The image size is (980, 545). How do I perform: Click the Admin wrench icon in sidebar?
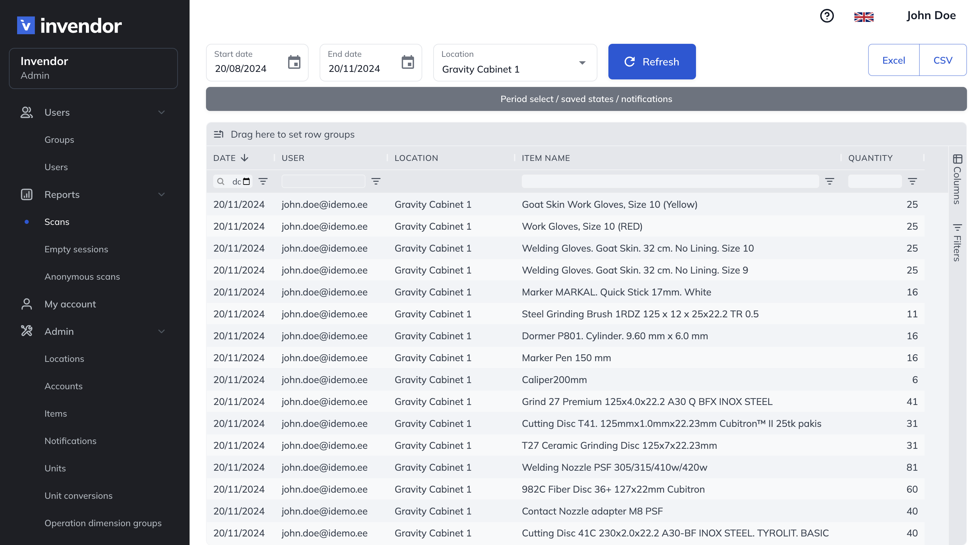(26, 331)
